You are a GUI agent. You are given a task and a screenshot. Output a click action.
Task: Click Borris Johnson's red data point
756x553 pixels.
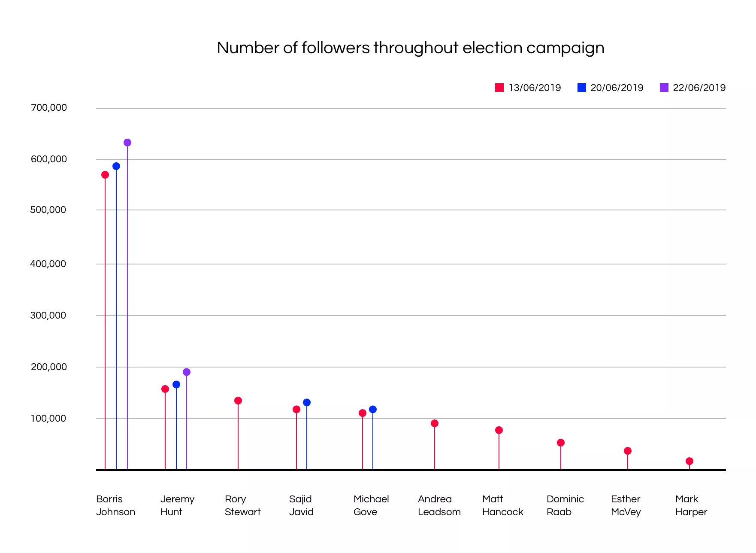[105, 175]
